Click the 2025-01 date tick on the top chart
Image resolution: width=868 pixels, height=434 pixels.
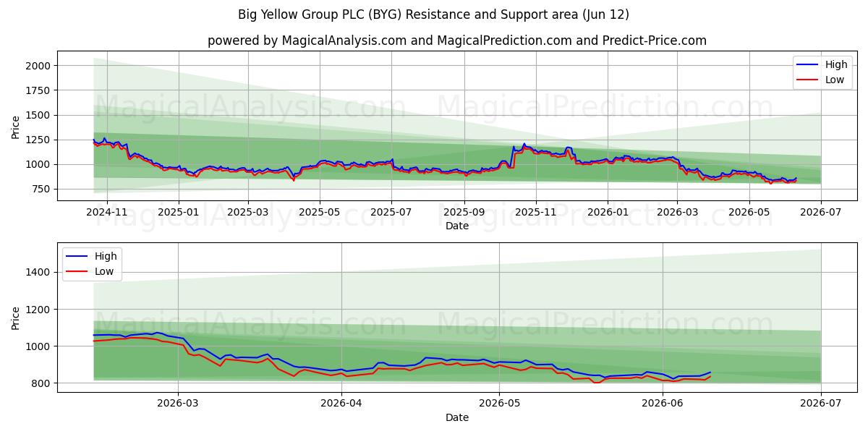pyautogui.click(x=178, y=212)
